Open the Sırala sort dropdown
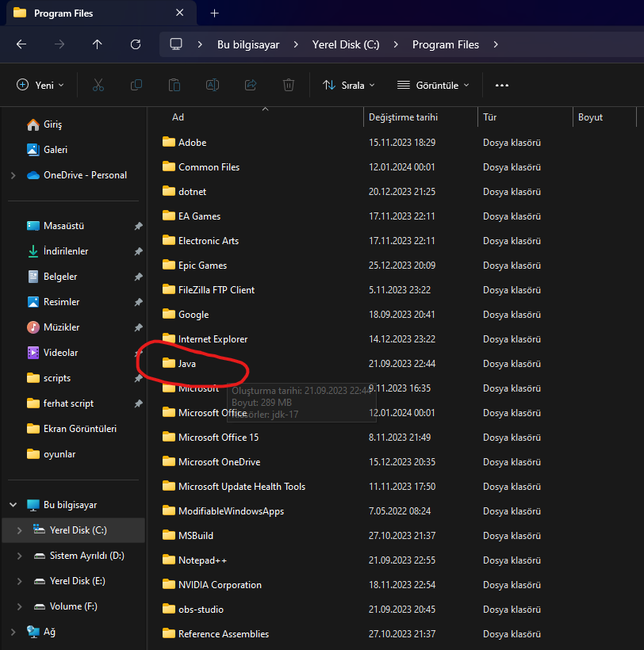644x650 pixels. (349, 85)
